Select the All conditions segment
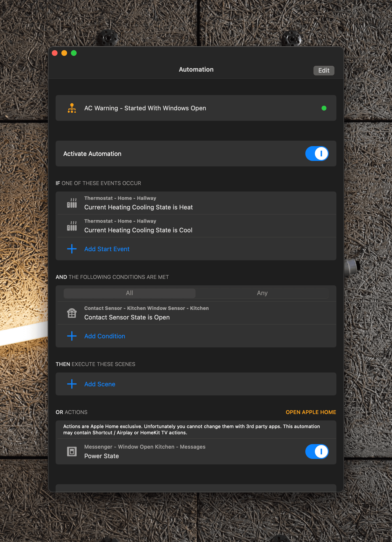The image size is (392, 542). [129, 293]
